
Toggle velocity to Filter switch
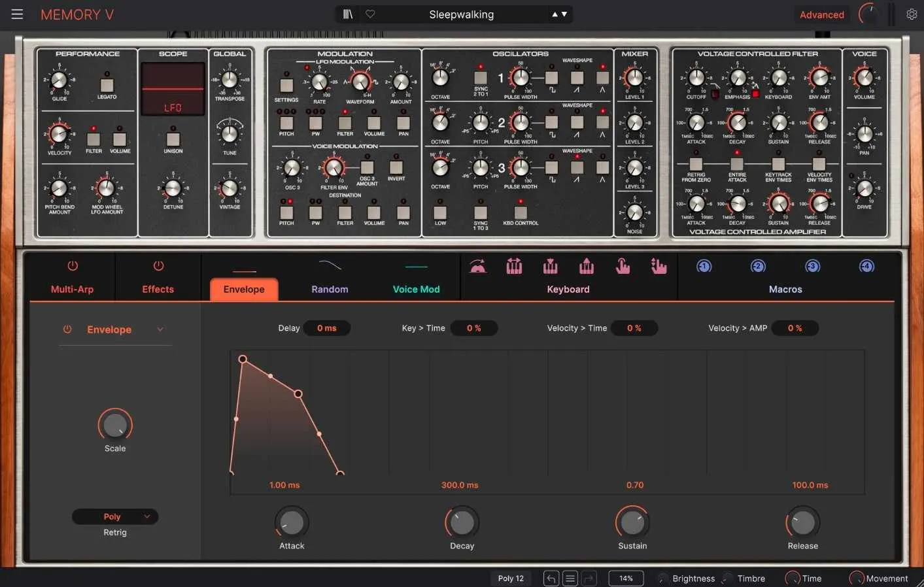[x=94, y=139]
